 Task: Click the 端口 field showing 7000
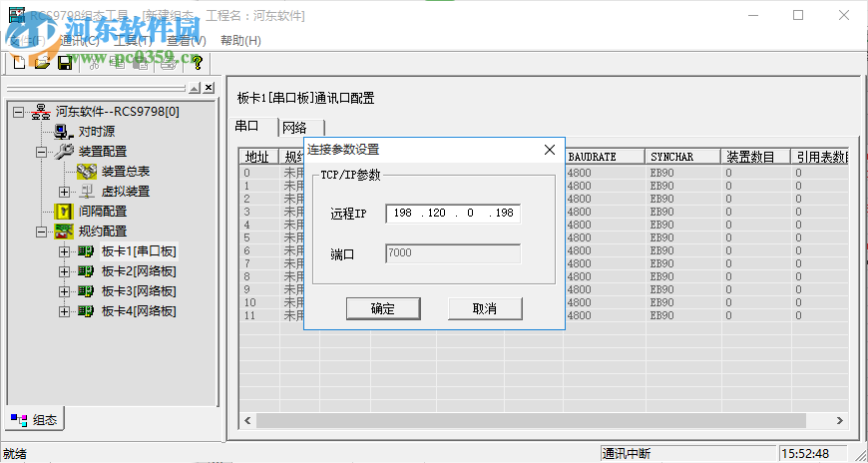(453, 253)
